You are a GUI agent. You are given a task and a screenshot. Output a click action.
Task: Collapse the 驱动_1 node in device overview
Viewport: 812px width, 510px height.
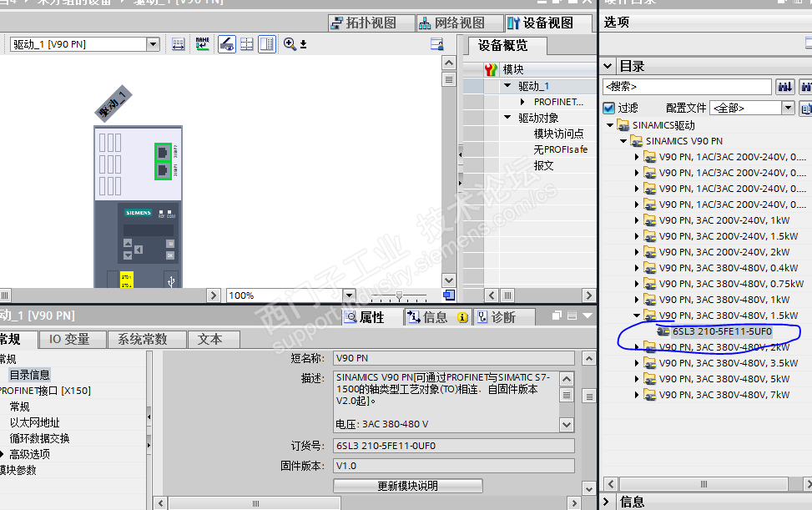pos(507,85)
